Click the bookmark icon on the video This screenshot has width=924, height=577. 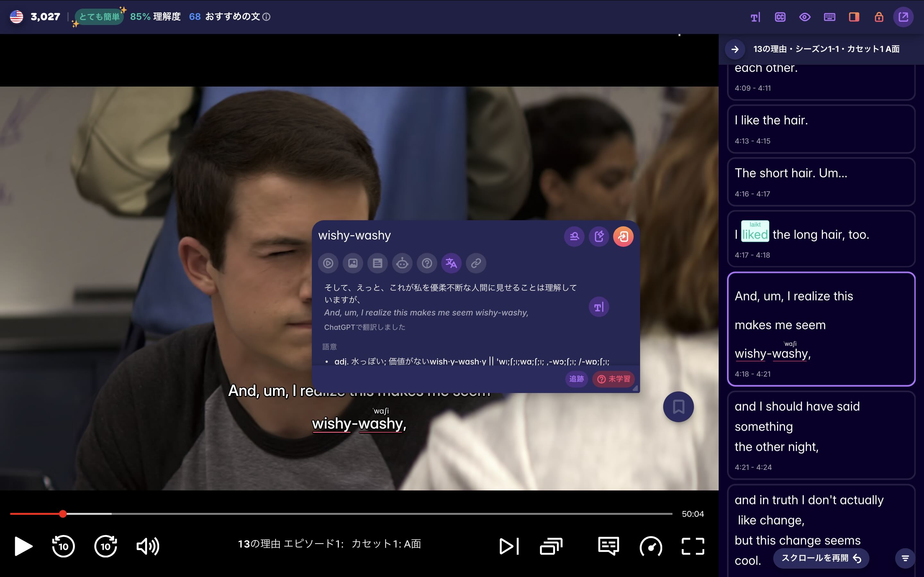click(679, 407)
